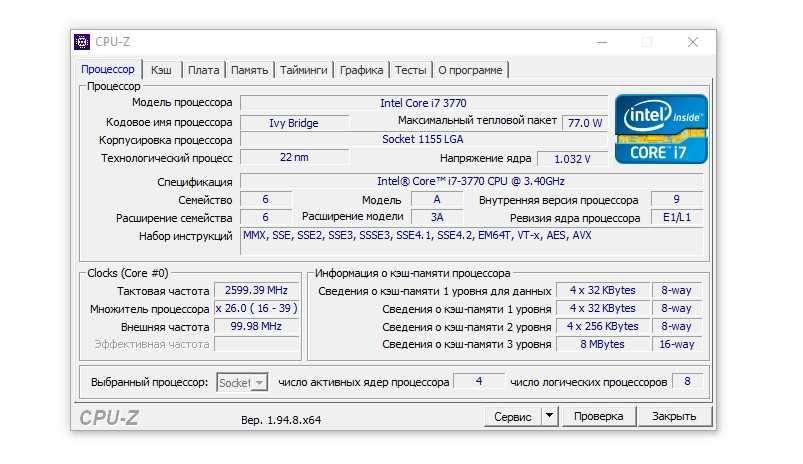
Task: Open the Графика tab
Action: tap(362, 70)
